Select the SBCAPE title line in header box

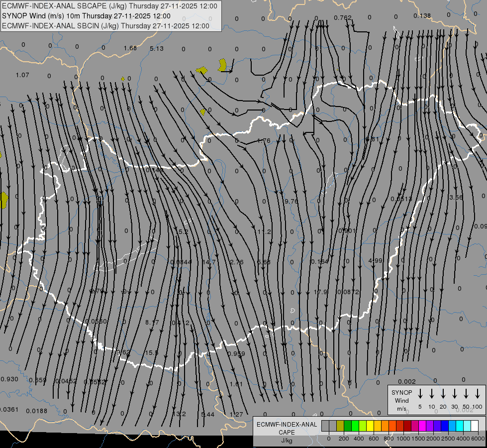coord(109,6)
